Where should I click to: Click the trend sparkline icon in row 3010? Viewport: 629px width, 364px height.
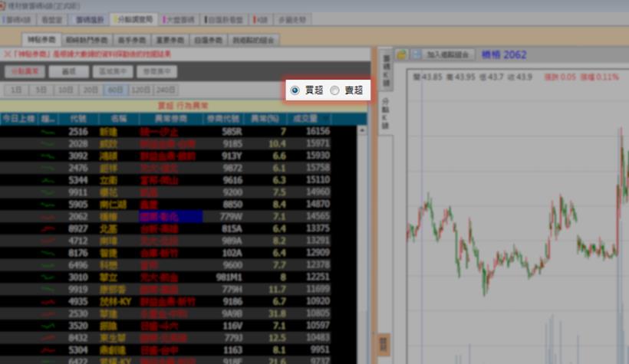point(48,277)
